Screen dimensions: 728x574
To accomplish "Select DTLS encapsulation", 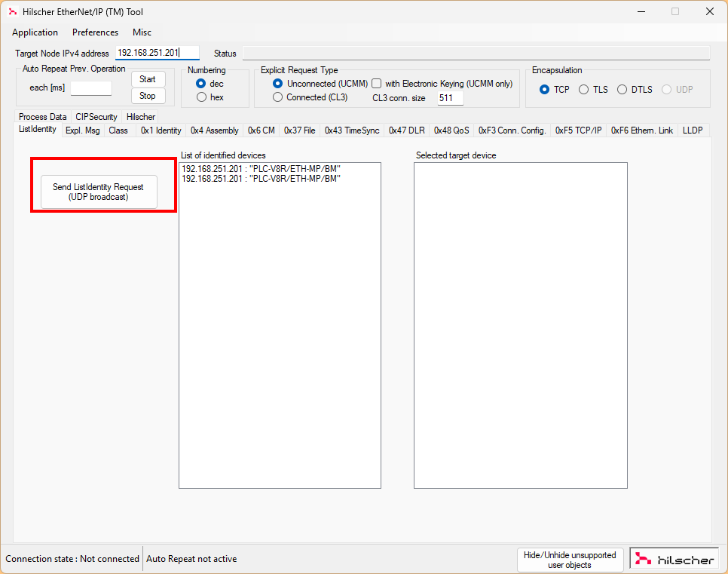I will point(635,90).
